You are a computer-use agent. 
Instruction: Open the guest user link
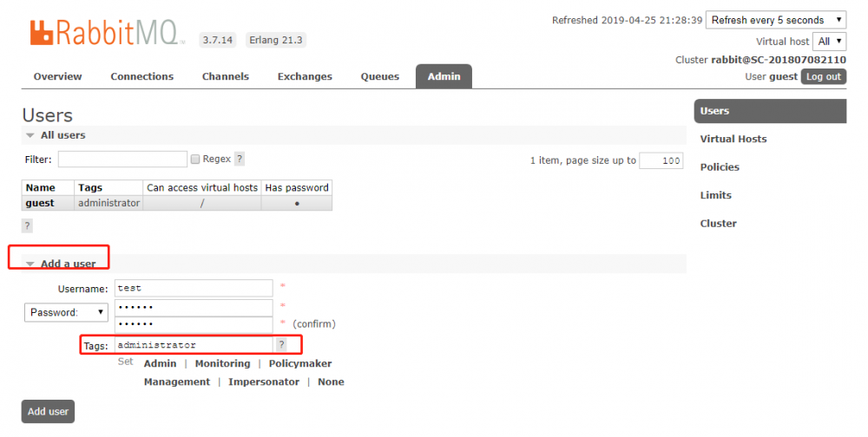click(40, 203)
